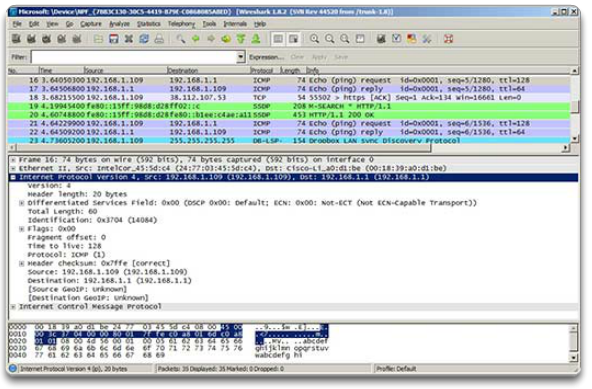The width and height of the screenshot is (592, 389).
Task: Restart the running live capture
Action: pos(77,39)
